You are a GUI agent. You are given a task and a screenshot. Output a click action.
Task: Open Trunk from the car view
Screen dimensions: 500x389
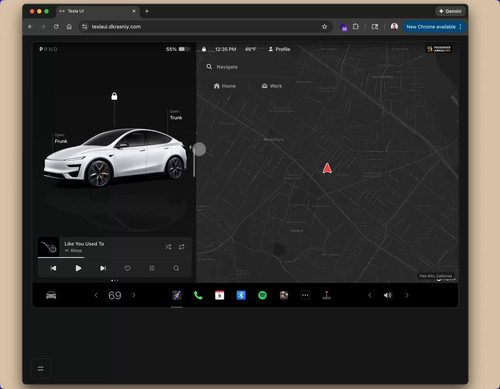[x=176, y=115]
